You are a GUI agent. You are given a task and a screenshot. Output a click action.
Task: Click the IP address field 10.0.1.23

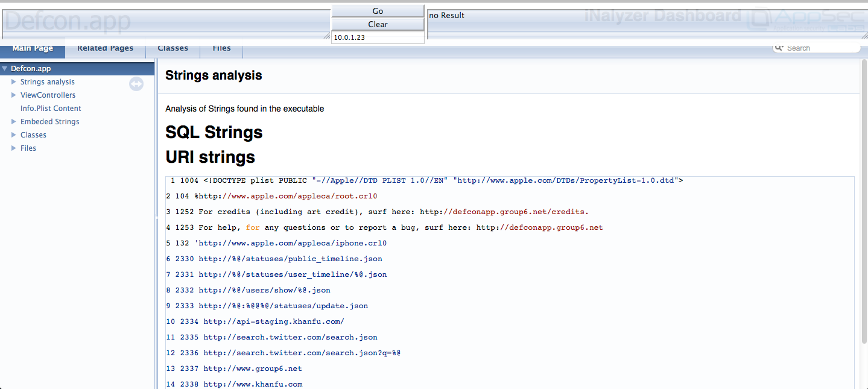[x=377, y=37]
